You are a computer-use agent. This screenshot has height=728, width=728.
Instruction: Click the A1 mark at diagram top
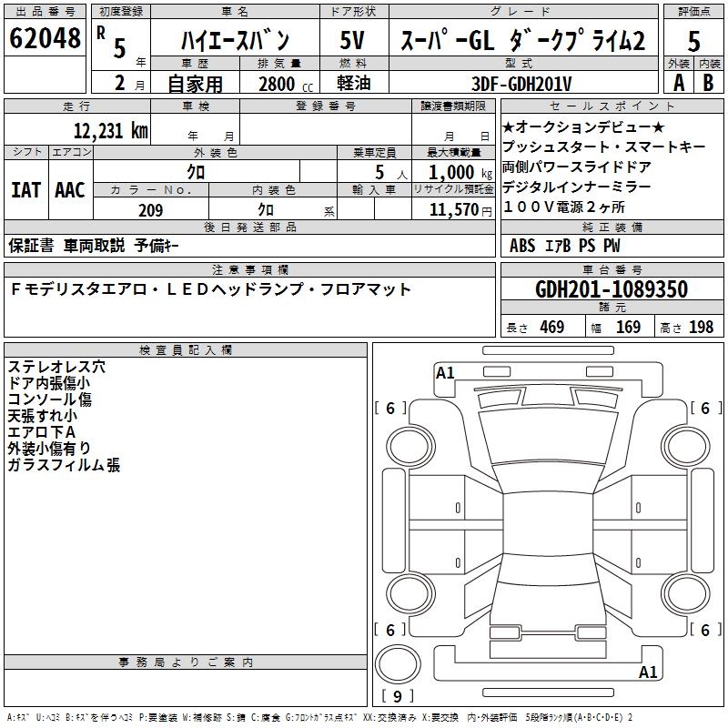(x=445, y=373)
